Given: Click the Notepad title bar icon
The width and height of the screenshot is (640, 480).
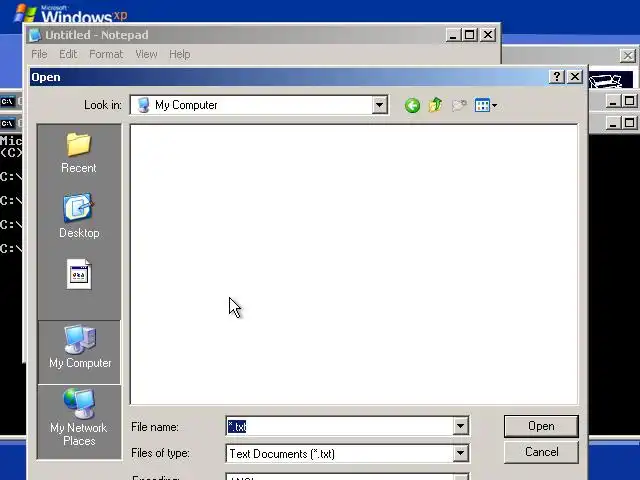Looking at the screenshot, I should tap(35, 35).
